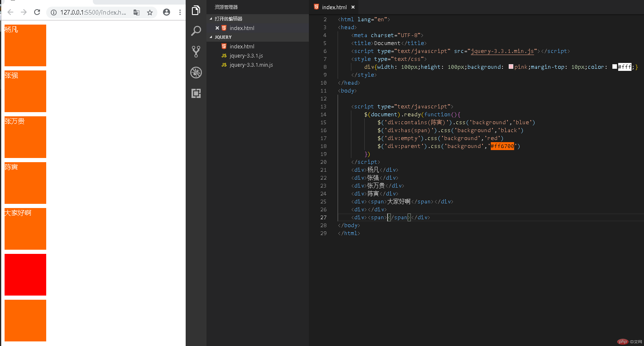Click the 'div:empty' selector code line

point(440,138)
